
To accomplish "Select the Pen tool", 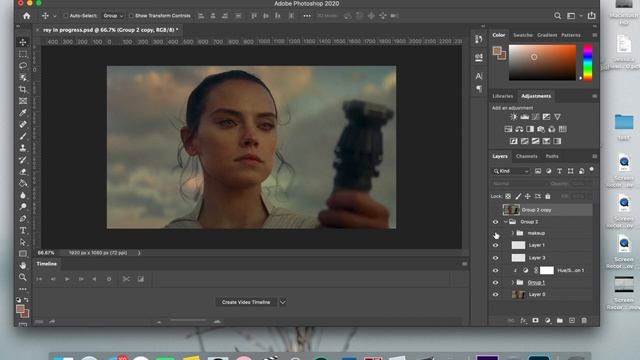I will [x=23, y=218].
